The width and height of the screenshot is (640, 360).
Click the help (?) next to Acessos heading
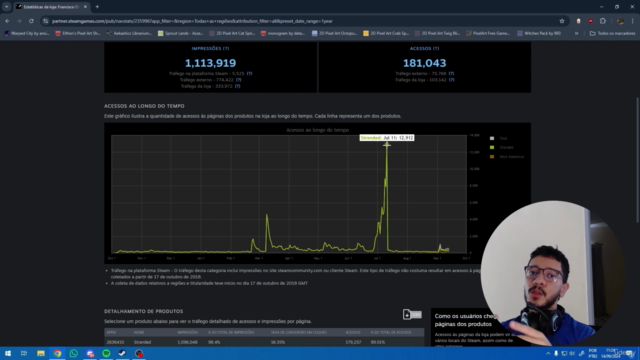click(x=436, y=48)
